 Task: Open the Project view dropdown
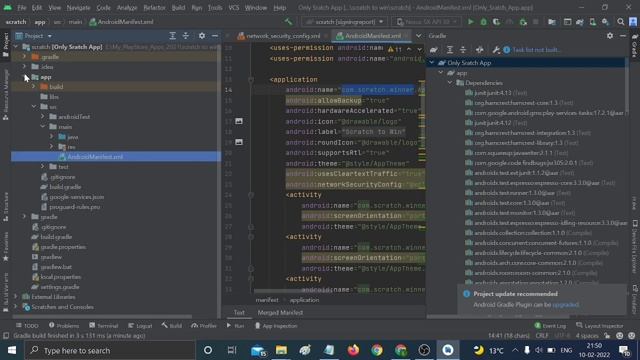tap(33, 36)
